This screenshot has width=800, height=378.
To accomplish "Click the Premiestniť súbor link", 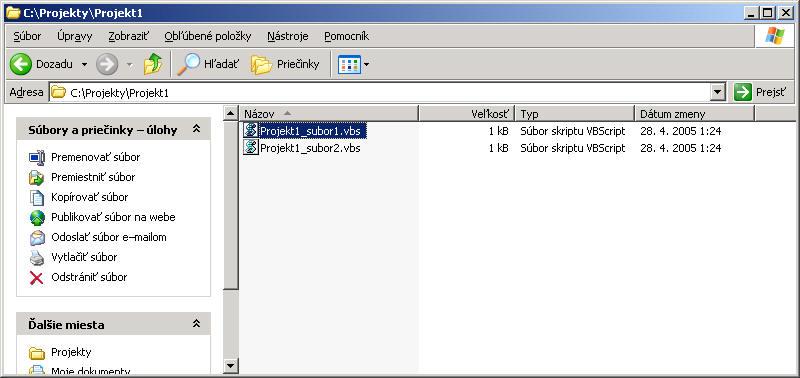I will pos(93,177).
